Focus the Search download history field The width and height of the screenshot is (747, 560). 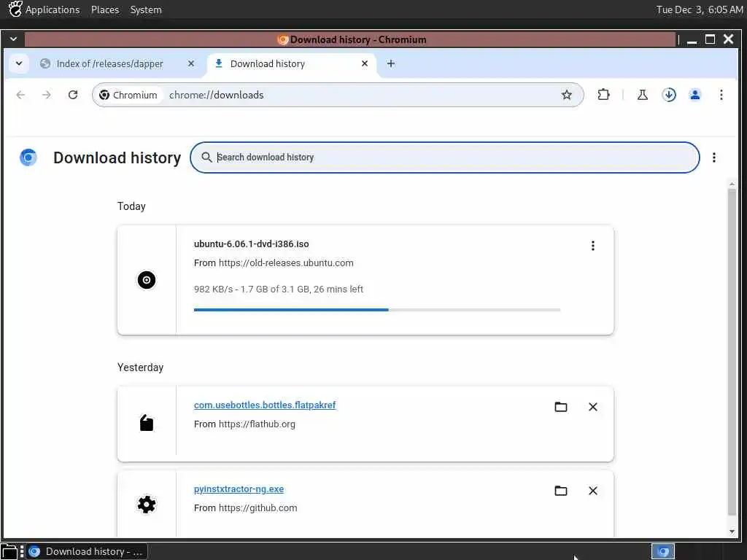coord(444,157)
